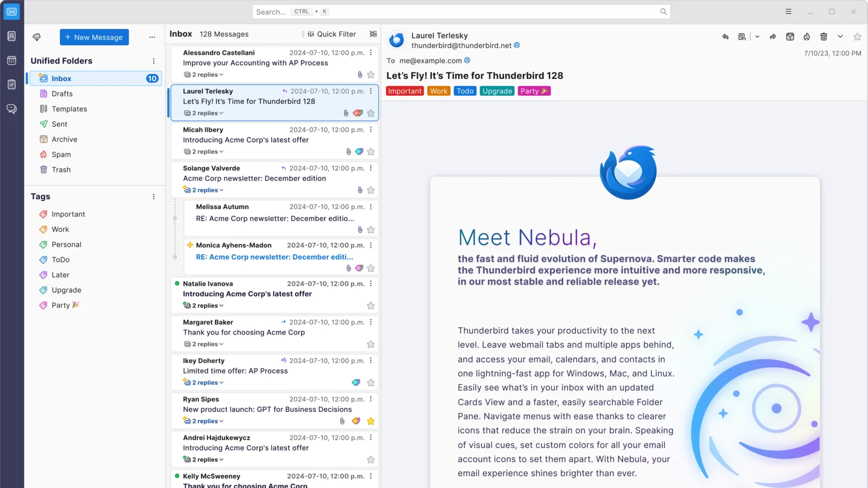Click the search magnifier icon

click(663, 11)
